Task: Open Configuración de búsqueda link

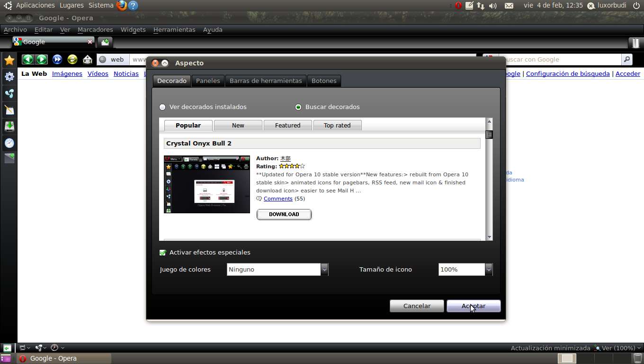Action: point(568,73)
